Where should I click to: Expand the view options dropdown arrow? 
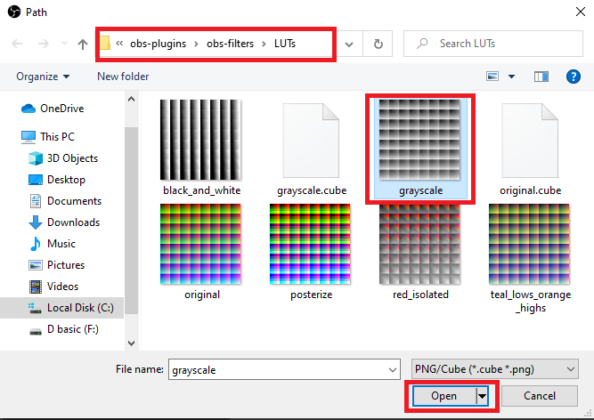pos(511,77)
